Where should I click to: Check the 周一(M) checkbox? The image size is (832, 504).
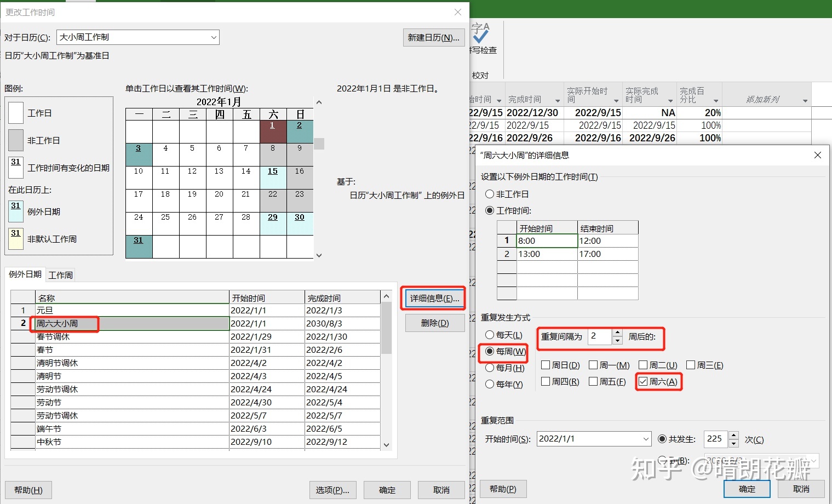click(x=593, y=365)
